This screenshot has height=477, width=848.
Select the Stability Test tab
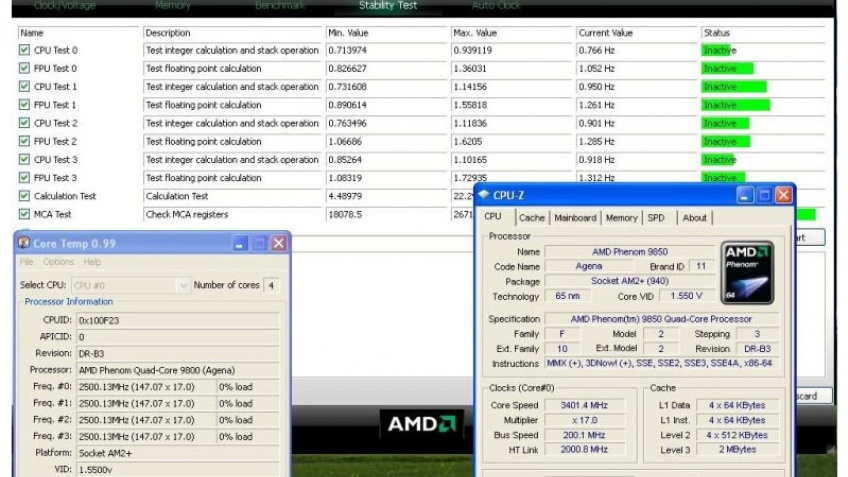pos(388,5)
